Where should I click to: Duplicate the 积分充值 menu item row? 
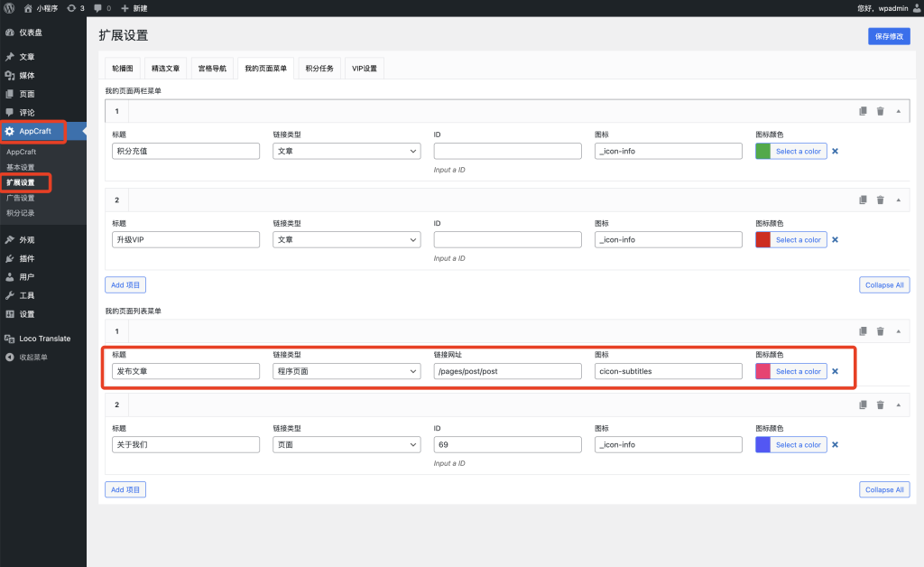click(x=863, y=111)
